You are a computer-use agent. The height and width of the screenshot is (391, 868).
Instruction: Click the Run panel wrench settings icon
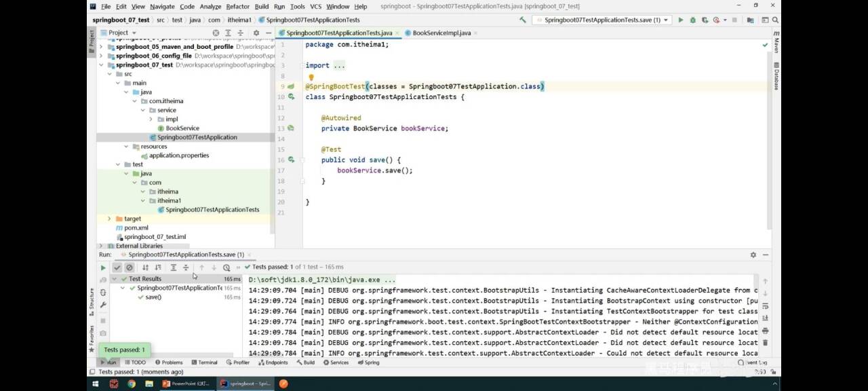pos(103,305)
